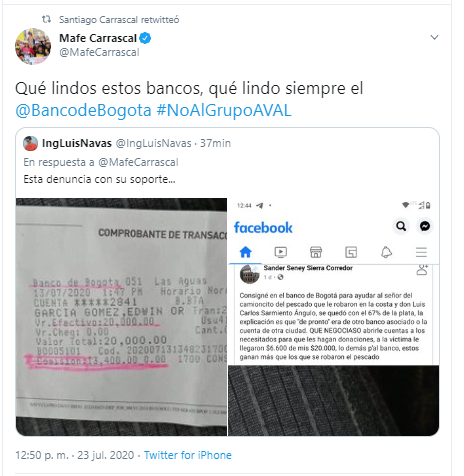Open the Facebook screenshot image
The height and width of the screenshot is (476, 464).
pos(333,317)
